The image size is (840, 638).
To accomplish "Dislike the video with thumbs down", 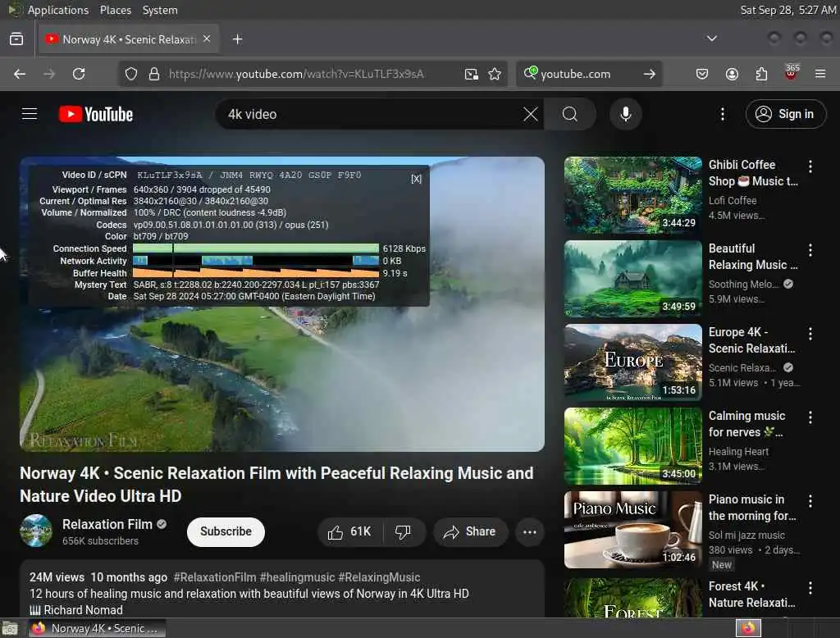I will (403, 532).
